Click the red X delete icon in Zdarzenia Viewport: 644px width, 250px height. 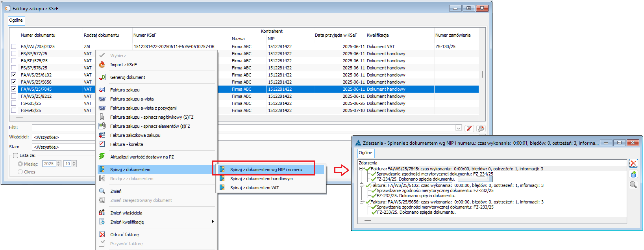(x=633, y=163)
